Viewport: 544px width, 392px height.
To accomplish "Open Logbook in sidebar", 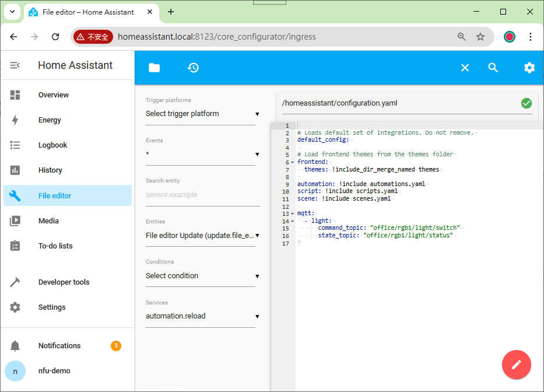I will [52, 145].
